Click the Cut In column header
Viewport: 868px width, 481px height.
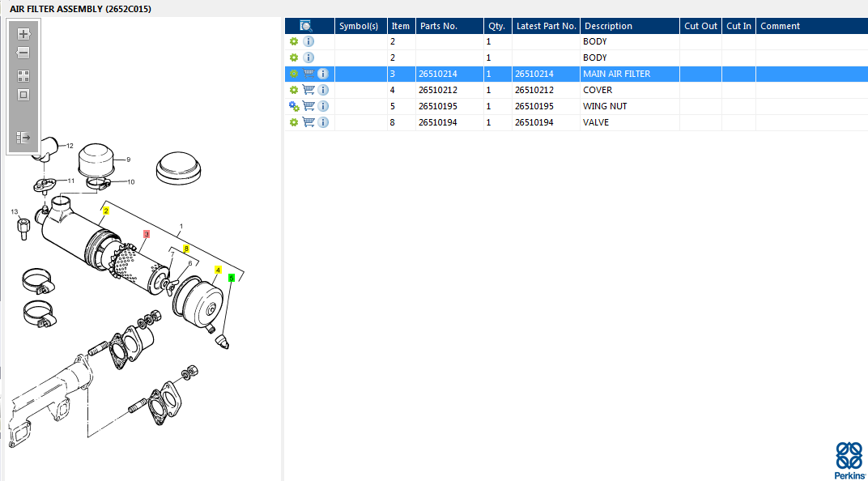coord(739,26)
